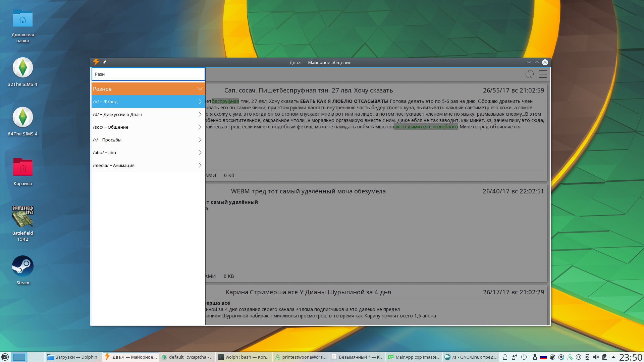
Task: Switch to Безымянный * taskbar entry
Action: 357,357
